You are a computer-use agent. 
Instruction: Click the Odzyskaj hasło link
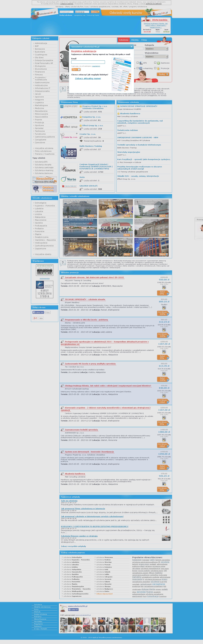[93, 15]
